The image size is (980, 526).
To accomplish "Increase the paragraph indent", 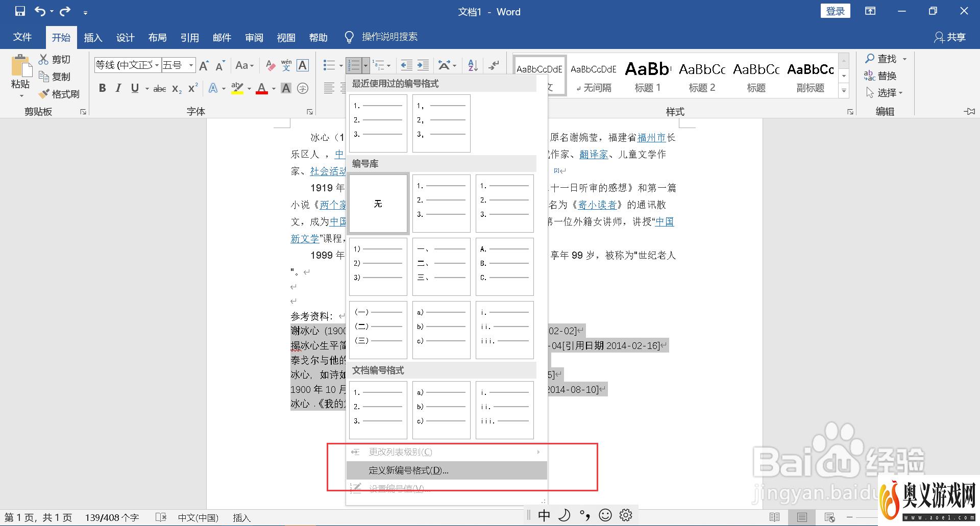I will pos(423,65).
